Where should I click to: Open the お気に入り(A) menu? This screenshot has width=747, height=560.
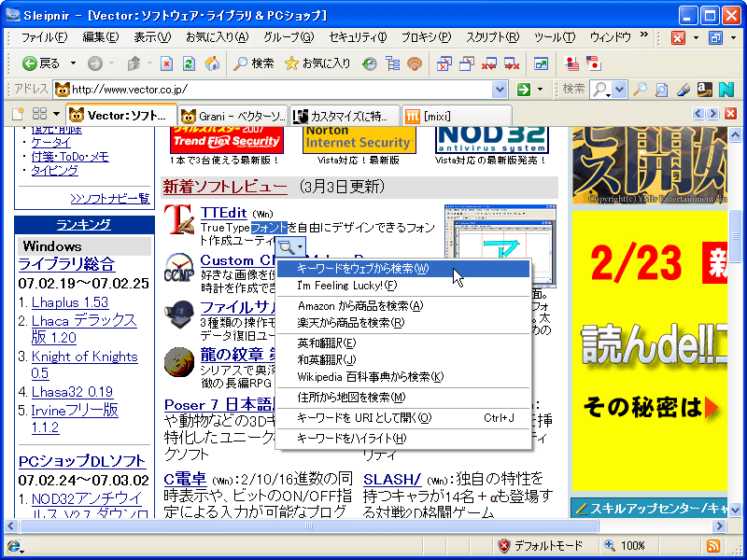pos(218,37)
